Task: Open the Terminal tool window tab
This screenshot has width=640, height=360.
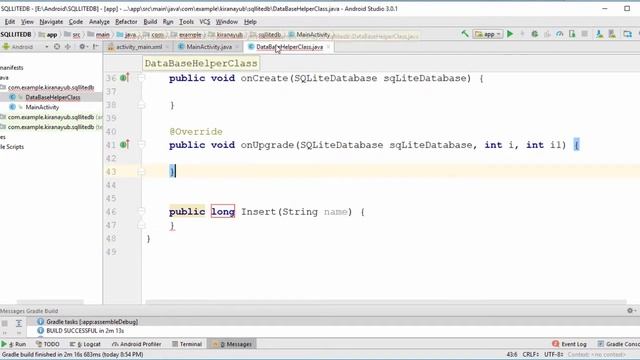Action: point(187,344)
